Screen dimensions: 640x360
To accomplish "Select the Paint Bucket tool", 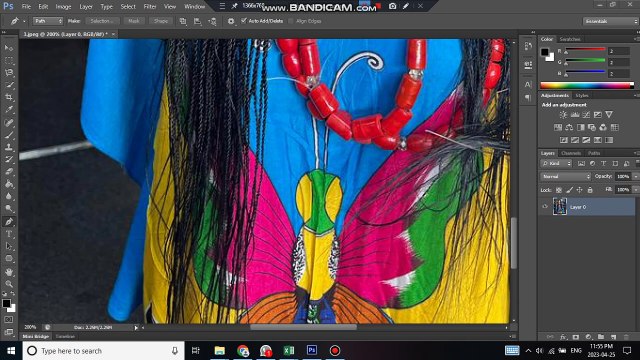I will [x=9, y=184].
